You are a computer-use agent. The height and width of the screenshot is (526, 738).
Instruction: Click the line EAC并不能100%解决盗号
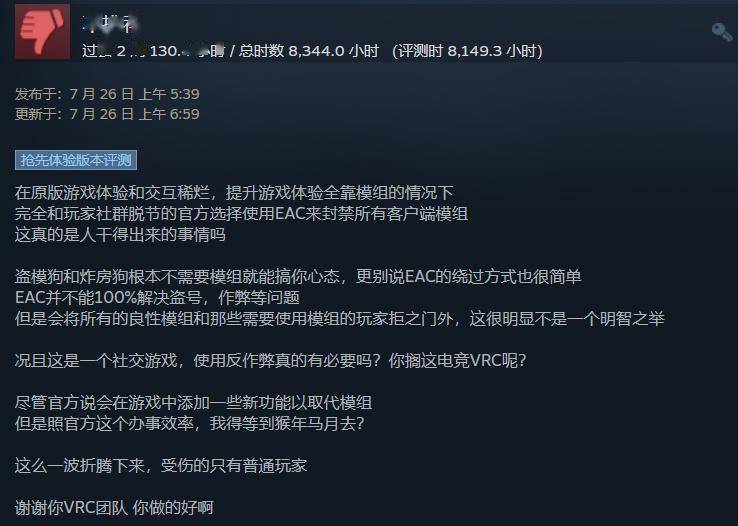[157, 297]
